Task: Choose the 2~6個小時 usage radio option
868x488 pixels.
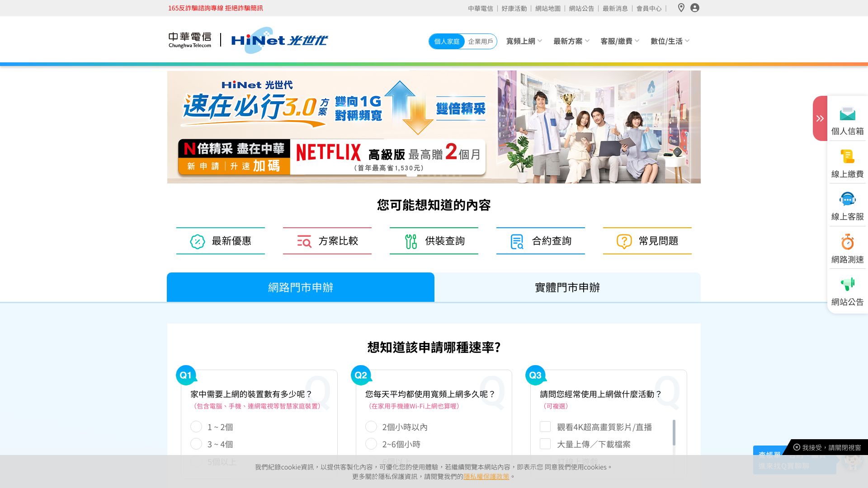Action: tap(371, 444)
